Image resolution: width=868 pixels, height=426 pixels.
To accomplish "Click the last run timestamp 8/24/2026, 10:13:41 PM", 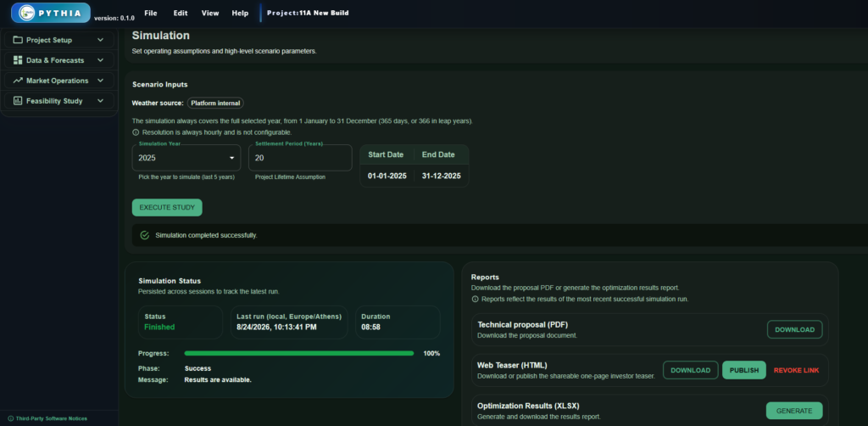I will click(275, 327).
